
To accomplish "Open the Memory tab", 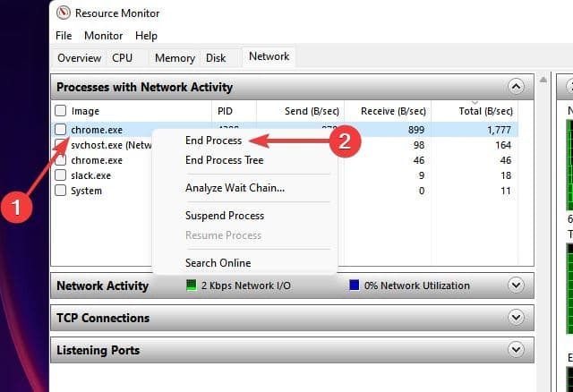I will (x=174, y=58).
